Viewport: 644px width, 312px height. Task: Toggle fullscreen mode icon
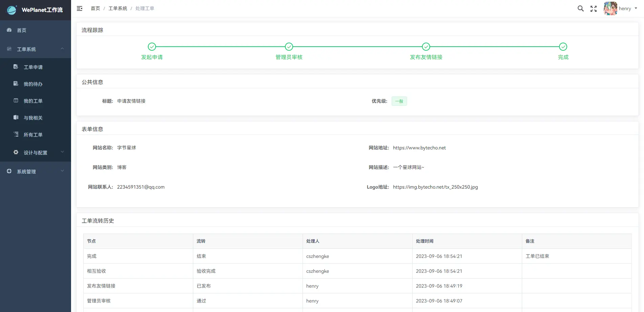(x=594, y=9)
